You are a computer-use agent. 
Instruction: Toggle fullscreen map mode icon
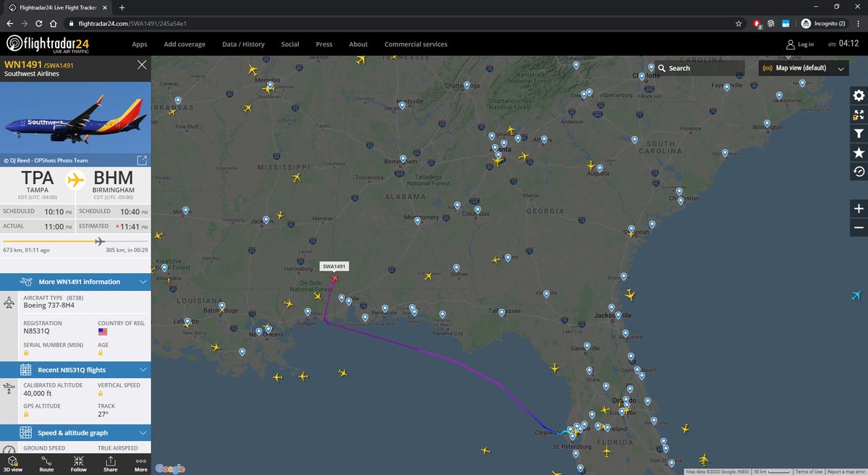coord(859,114)
